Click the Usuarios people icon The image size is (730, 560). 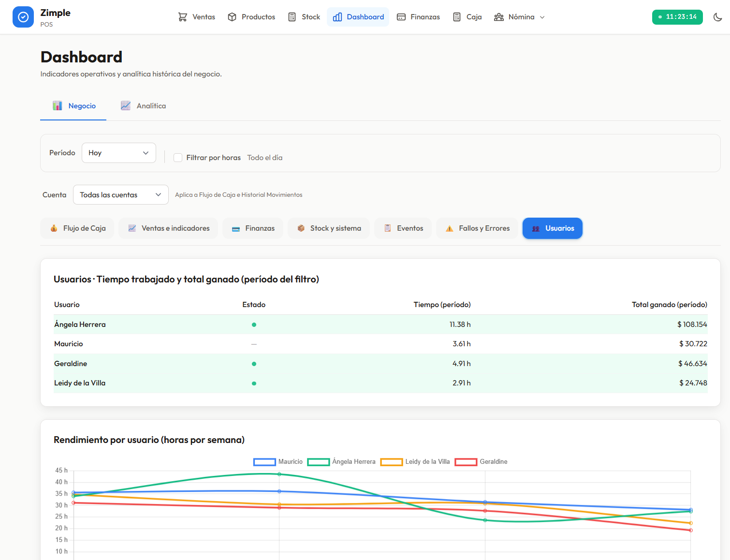tap(536, 229)
